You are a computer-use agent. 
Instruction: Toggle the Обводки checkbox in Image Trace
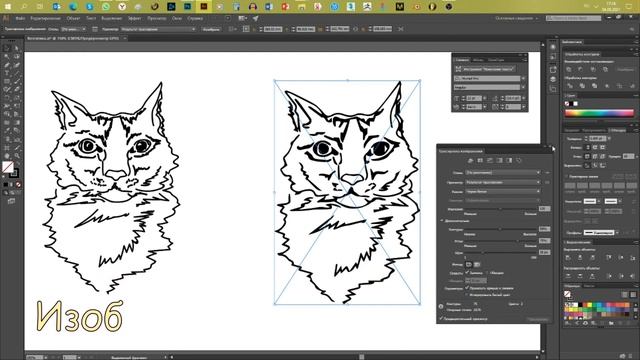487,273
